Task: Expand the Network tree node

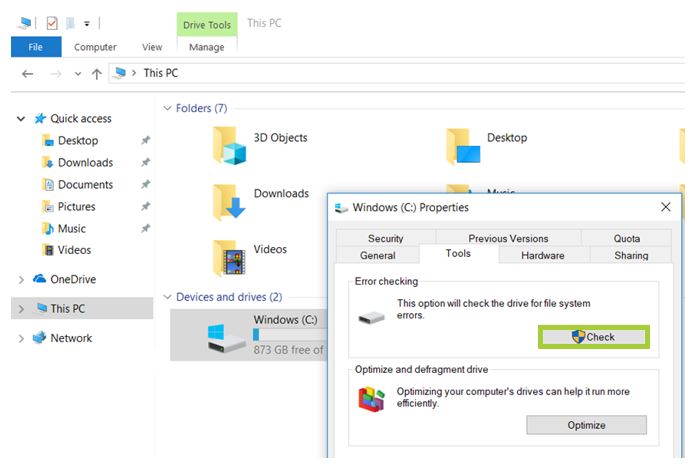Action: point(21,339)
